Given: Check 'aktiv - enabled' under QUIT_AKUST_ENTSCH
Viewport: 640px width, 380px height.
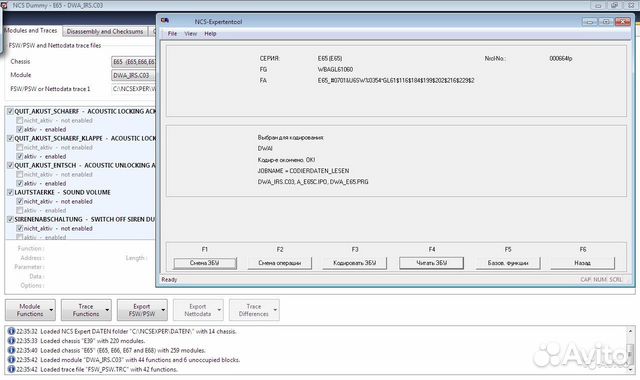Looking at the screenshot, I should (x=19, y=183).
